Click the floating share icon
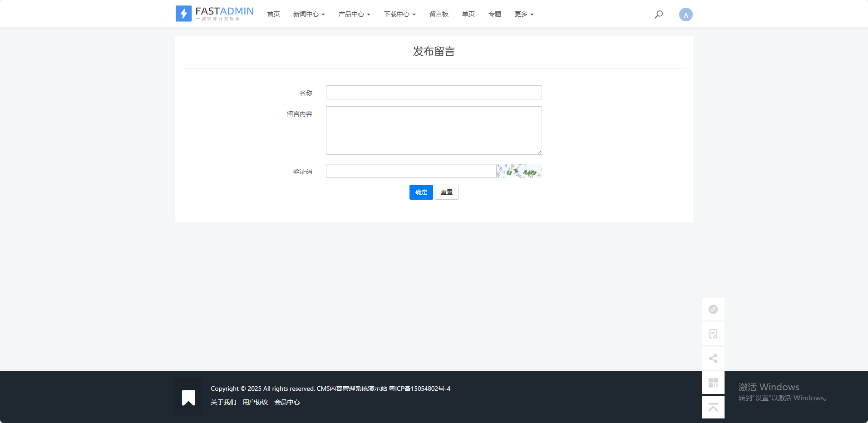 713,359
